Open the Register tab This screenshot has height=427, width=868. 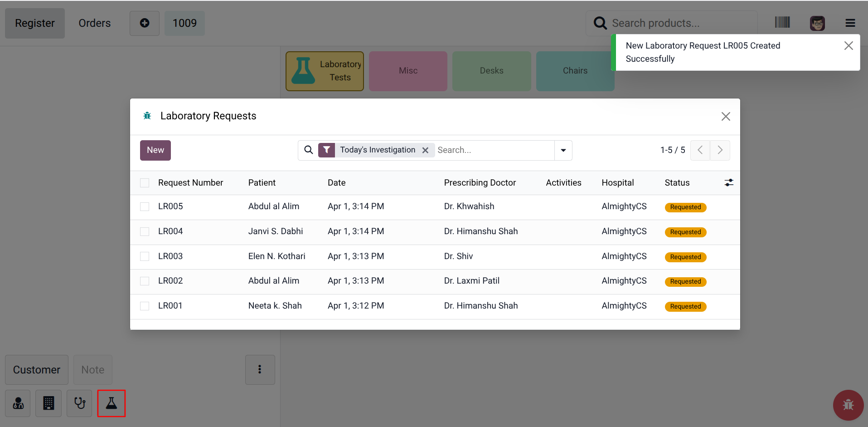pyautogui.click(x=35, y=23)
